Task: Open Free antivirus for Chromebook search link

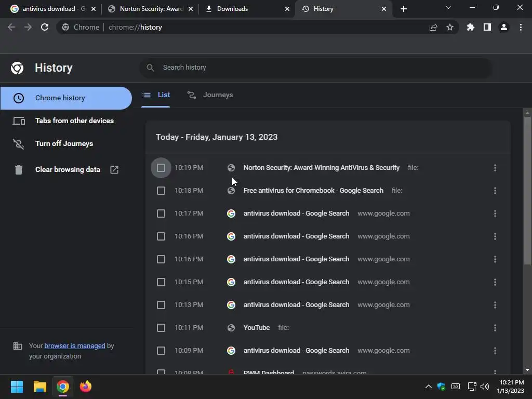Action: tap(313, 191)
